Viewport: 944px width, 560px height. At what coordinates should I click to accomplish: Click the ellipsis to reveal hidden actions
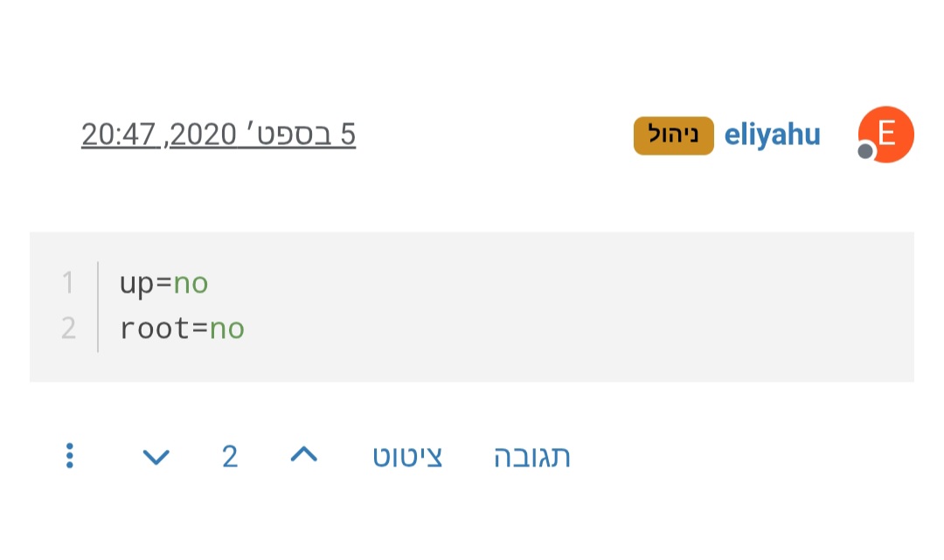tap(69, 455)
